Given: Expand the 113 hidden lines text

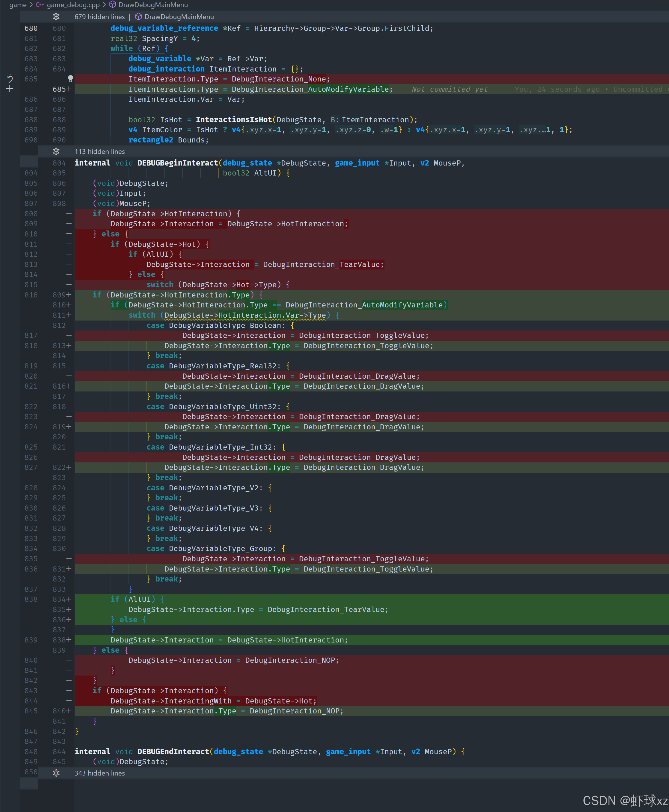Looking at the screenshot, I should pos(99,151).
